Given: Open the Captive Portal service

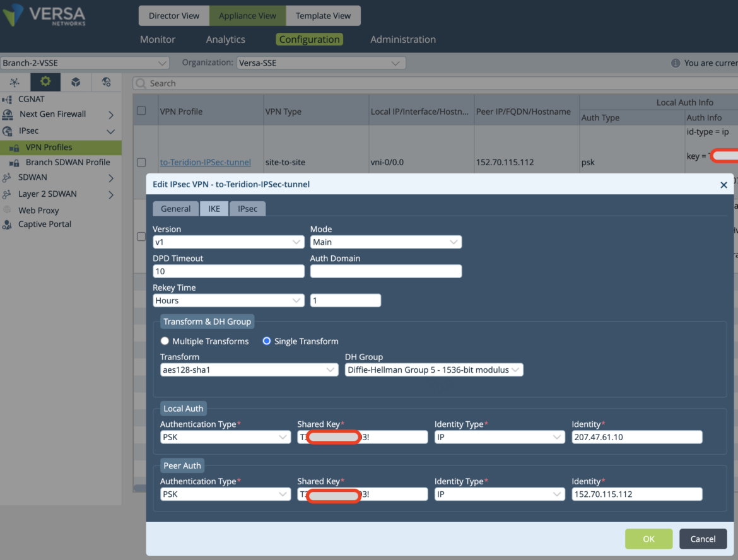Looking at the screenshot, I should coord(43,224).
